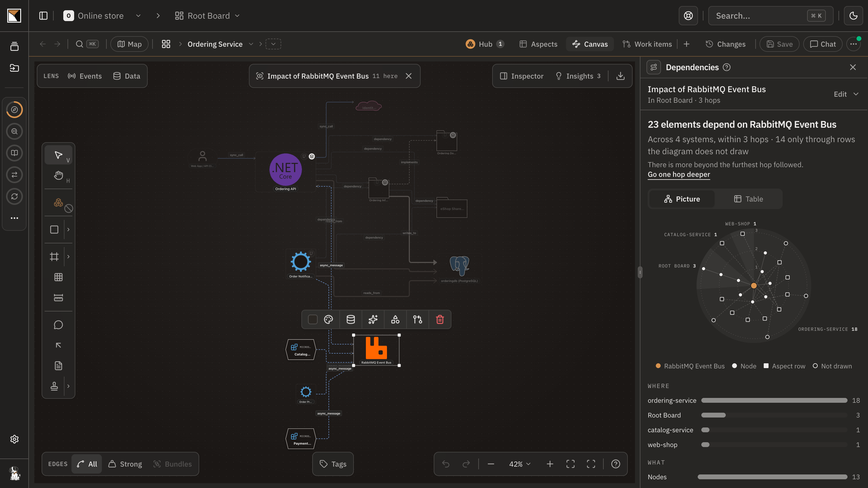Choose the rectangle shape tool
This screenshot has height=488, width=868.
(54, 230)
